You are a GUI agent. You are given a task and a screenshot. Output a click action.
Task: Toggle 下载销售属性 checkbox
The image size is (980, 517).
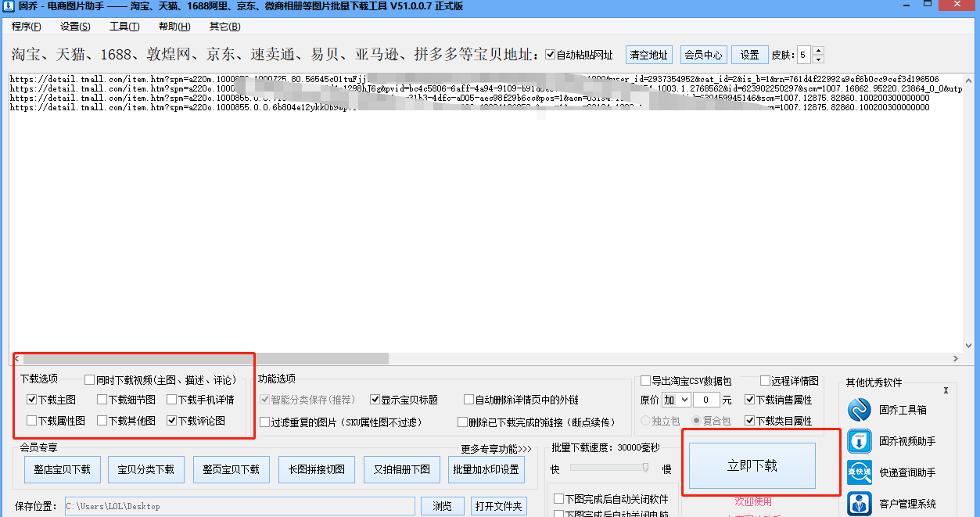(x=749, y=400)
